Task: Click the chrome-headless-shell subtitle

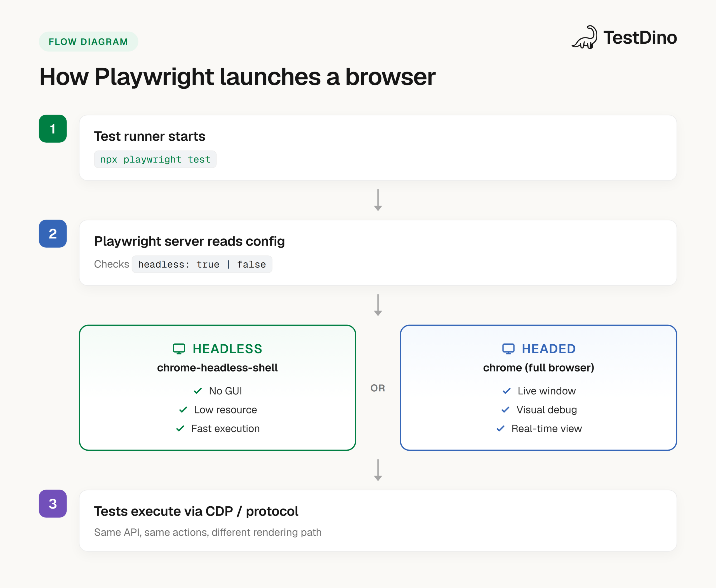Action: (217, 368)
